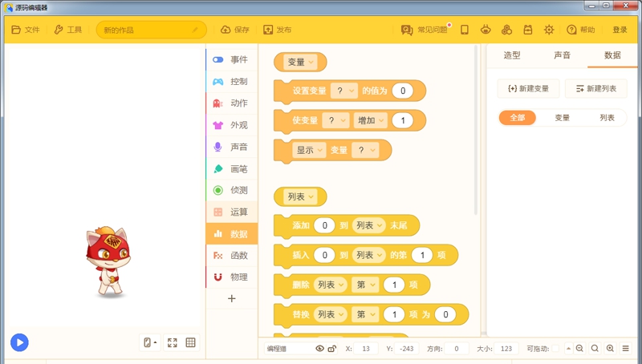Open list dropdown in 删除 block
Image resolution: width=642 pixels, height=364 pixels.
click(x=331, y=285)
